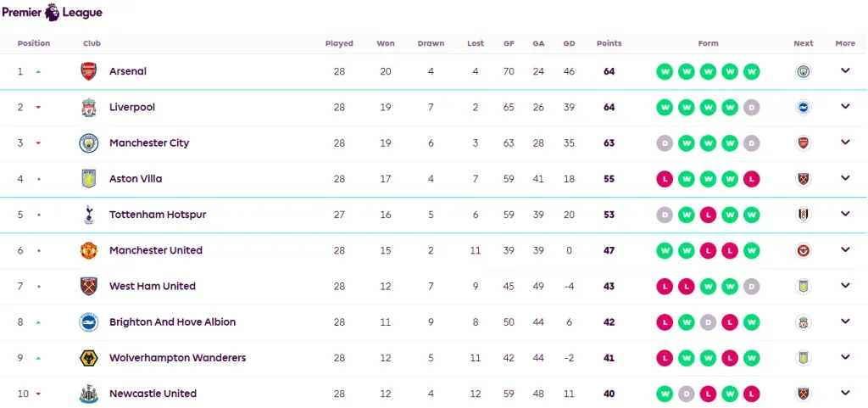The height and width of the screenshot is (408, 868).
Task: Click the Manchester City club crest
Action: click(x=88, y=143)
